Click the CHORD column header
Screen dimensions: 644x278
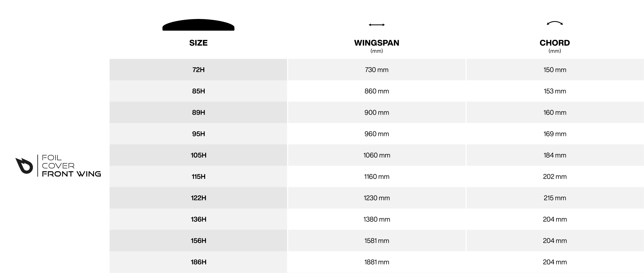pyautogui.click(x=555, y=43)
